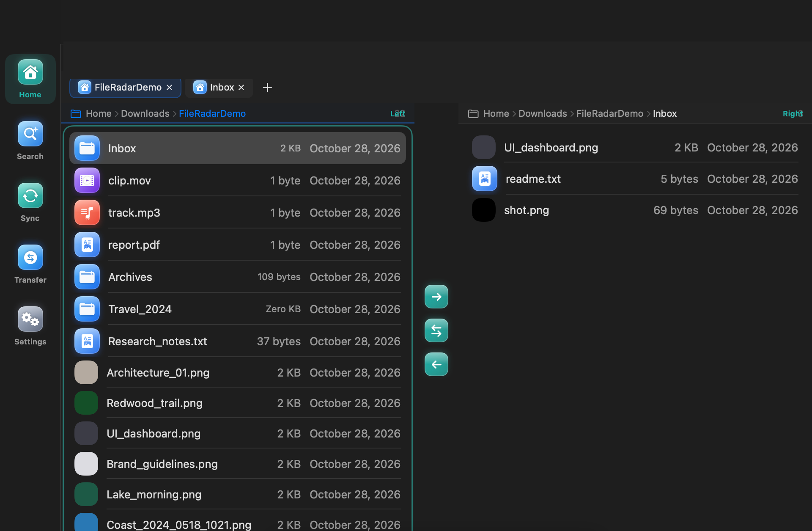Select UI_dashboard.png row in left pane
The image size is (812, 531).
tap(238, 433)
